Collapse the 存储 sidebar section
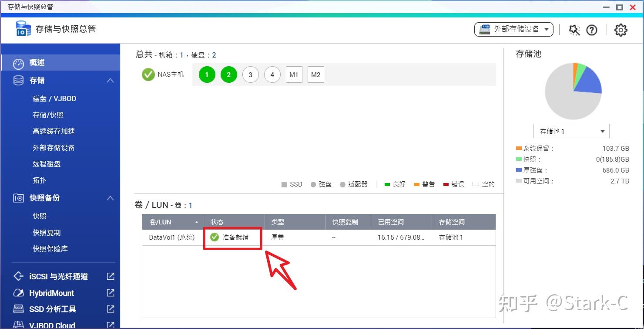 tap(110, 80)
